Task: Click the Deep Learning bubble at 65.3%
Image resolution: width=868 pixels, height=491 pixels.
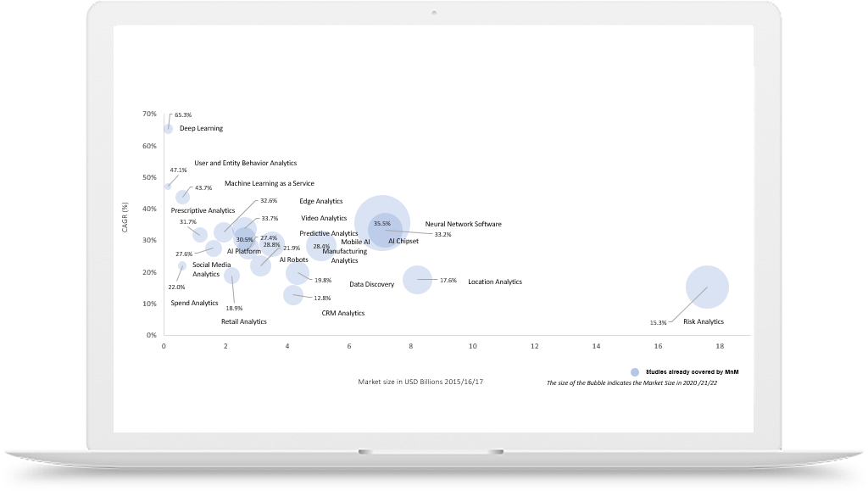Action: pyautogui.click(x=168, y=129)
